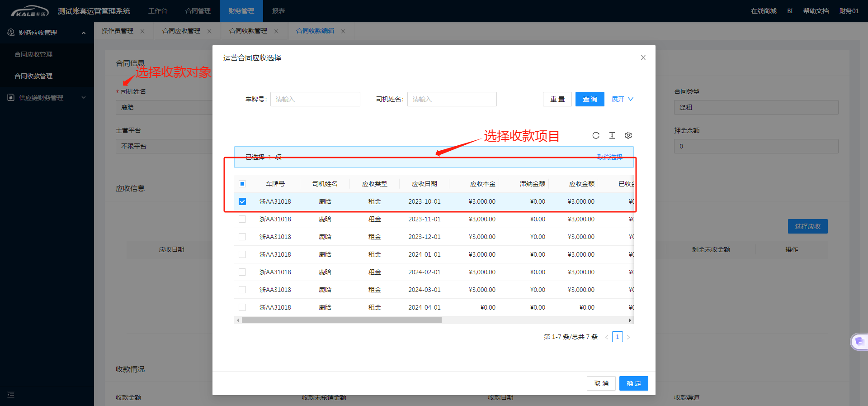The image size is (868, 406).
Task: Check the 2024-03-01 row checkbox
Action: tap(242, 290)
